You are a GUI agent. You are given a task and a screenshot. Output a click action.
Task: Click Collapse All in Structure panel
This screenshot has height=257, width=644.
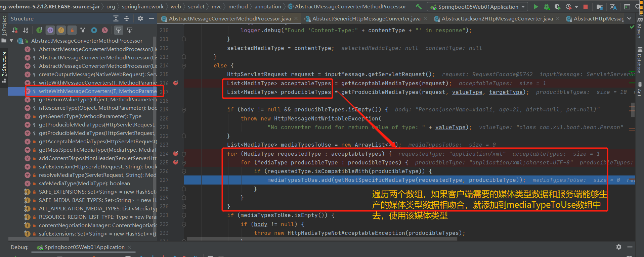coord(127,18)
